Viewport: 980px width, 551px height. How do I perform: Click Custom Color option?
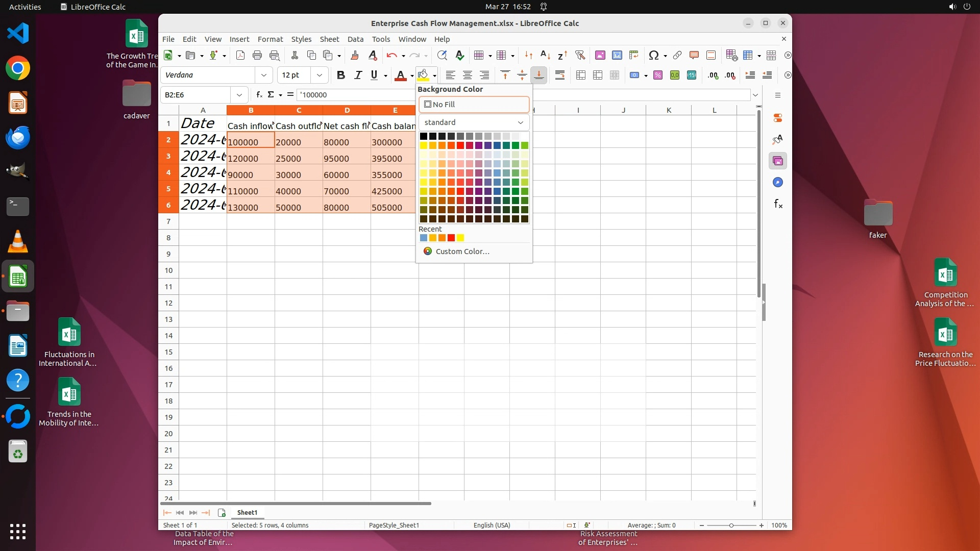[462, 251]
